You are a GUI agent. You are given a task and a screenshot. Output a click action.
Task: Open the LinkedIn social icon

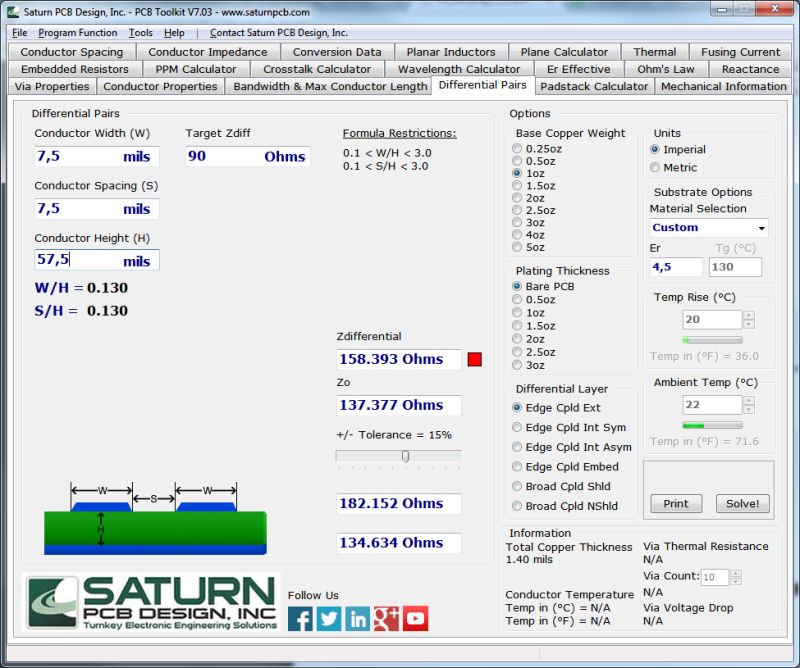[x=356, y=618]
